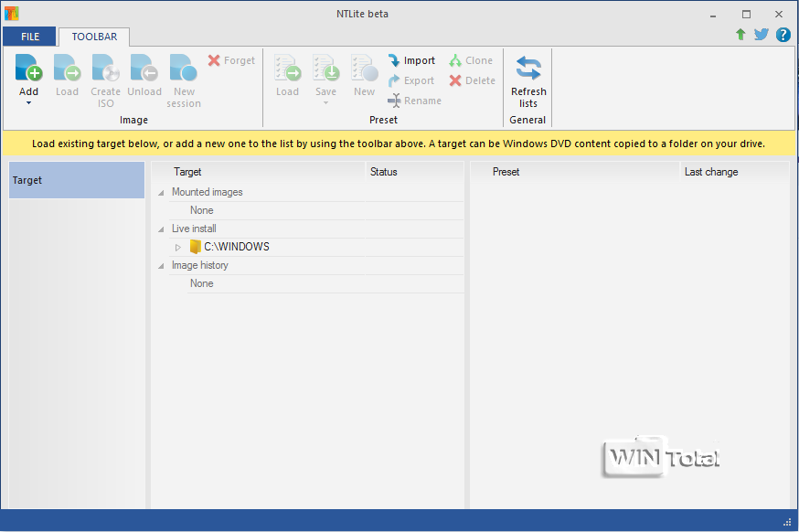Image resolution: width=799 pixels, height=532 pixels.
Task: Switch to the TOOLBAR tab
Action: [94, 37]
